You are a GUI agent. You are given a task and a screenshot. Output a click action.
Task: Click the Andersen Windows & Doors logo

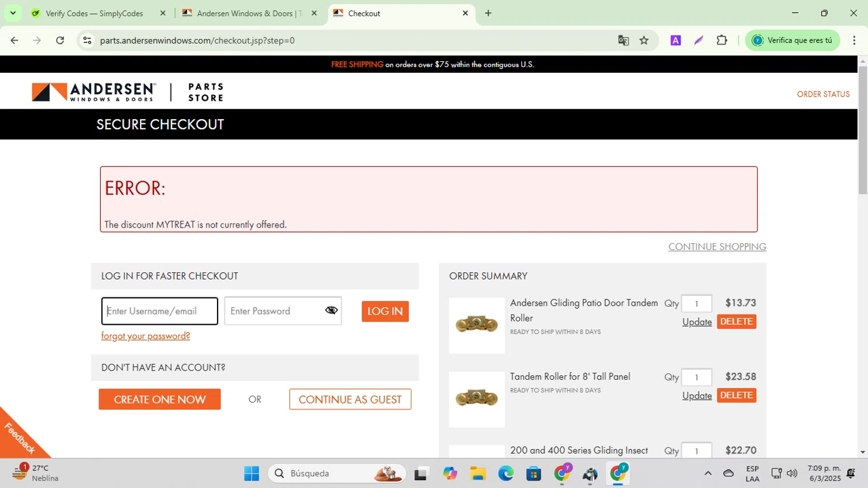94,92
